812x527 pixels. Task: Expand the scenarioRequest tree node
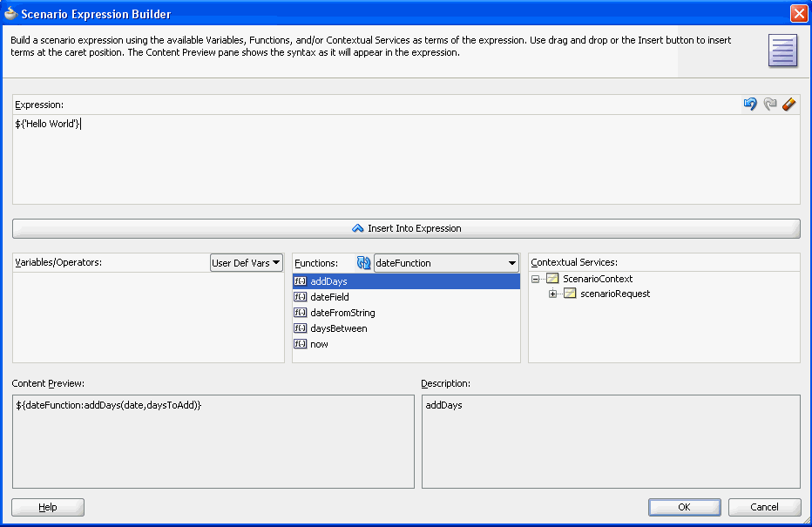552,294
